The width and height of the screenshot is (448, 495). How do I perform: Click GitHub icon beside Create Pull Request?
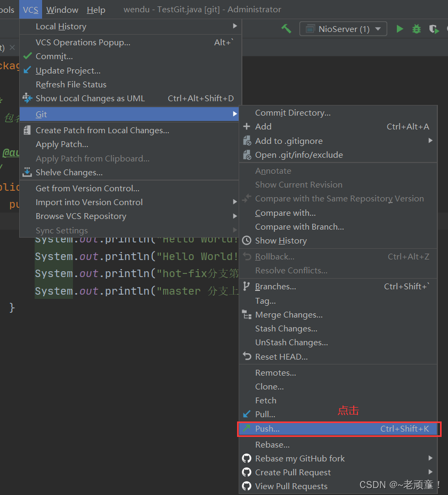click(247, 472)
